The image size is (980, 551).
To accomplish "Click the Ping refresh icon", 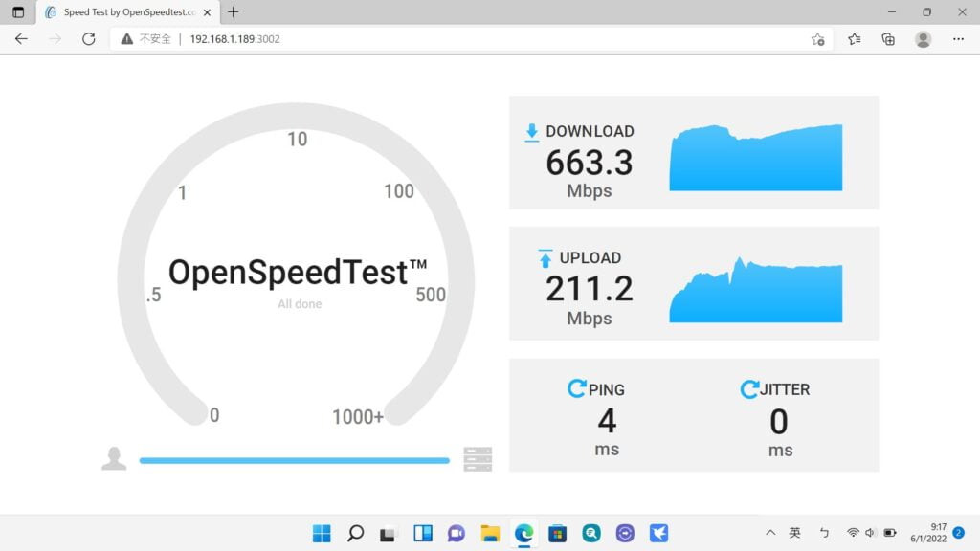I will pos(576,388).
